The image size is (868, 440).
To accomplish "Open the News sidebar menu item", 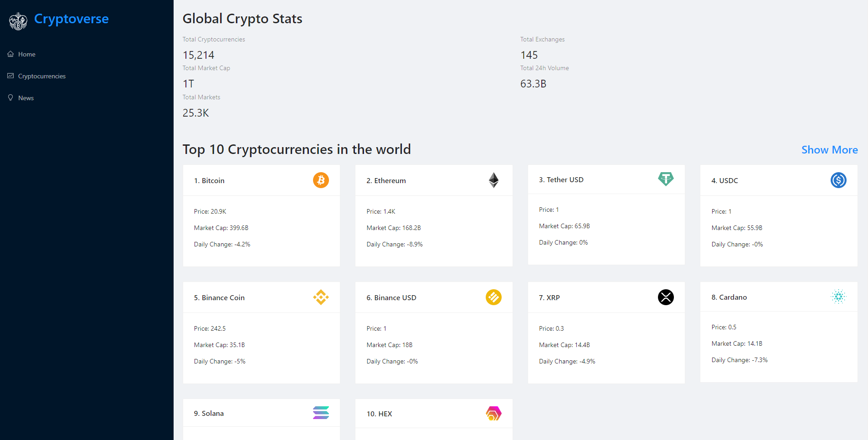I will (26, 98).
